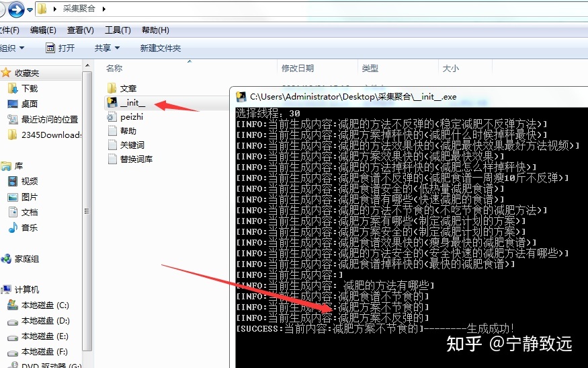Select the 文章 folder
The height and width of the screenshot is (368, 588).
[x=122, y=89]
